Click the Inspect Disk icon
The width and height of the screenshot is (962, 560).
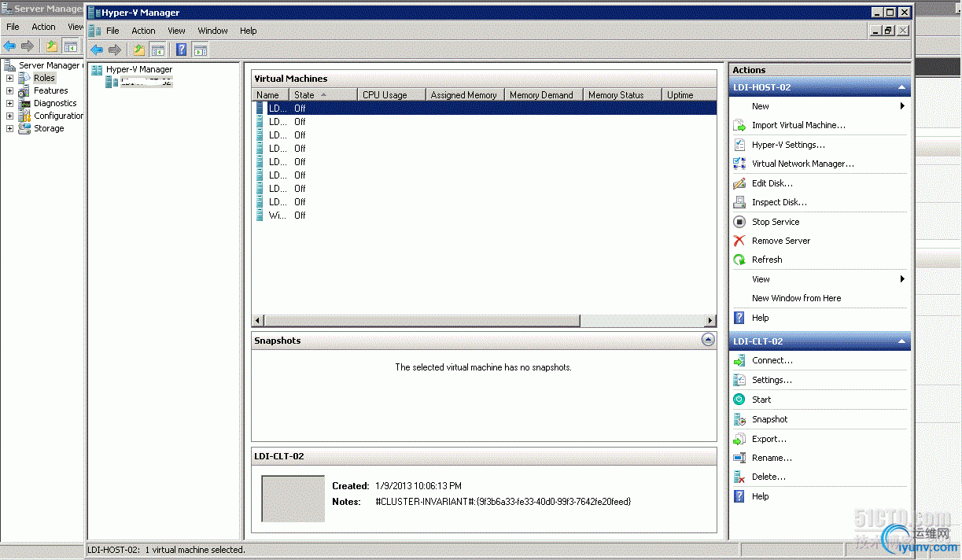[x=739, y=202]
